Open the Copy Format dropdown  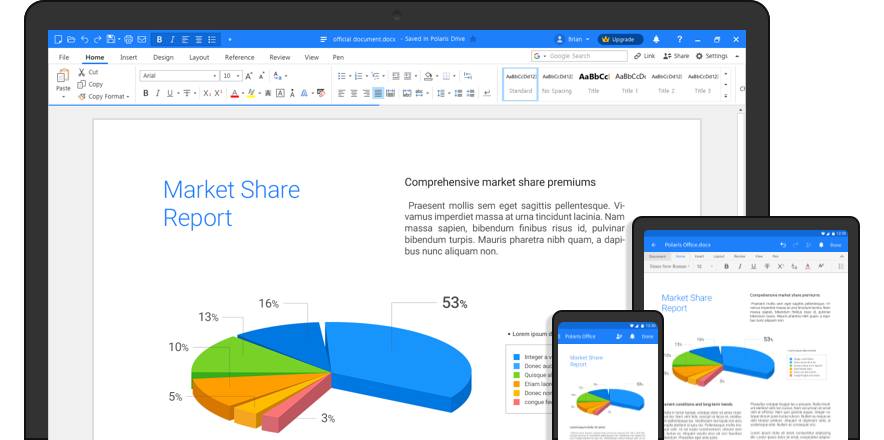128,97
